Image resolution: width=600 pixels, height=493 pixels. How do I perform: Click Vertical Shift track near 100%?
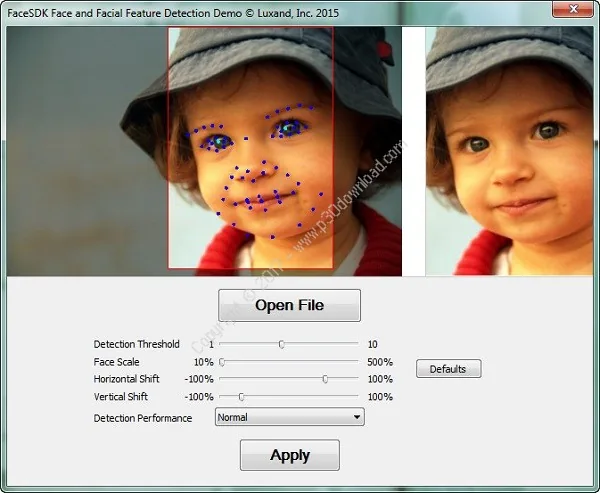point(350,396)
